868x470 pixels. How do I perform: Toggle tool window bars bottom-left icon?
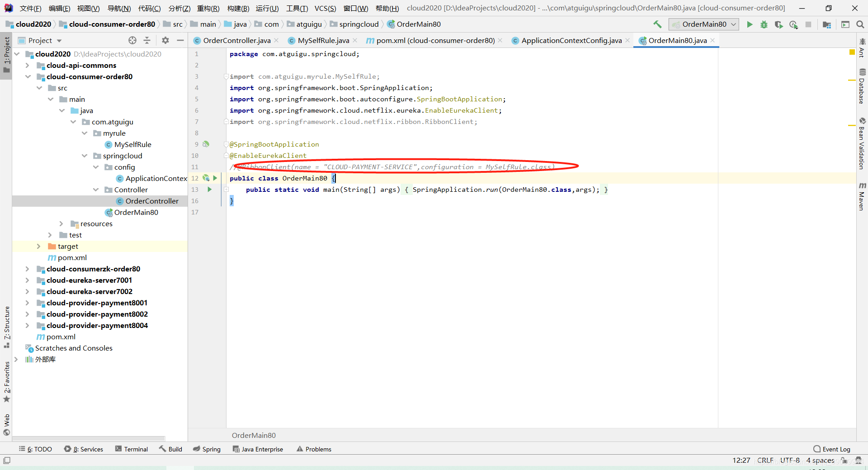[x=7, y=461]
